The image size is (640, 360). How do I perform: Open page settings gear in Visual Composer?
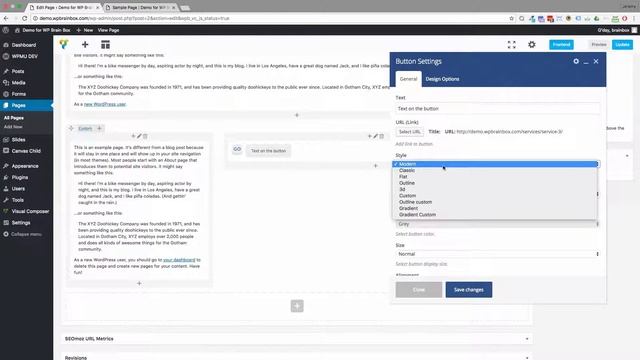[531, 44]
